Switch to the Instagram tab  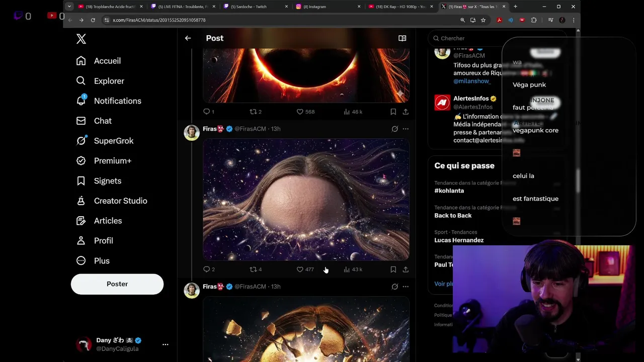click(x=328, y=7)
